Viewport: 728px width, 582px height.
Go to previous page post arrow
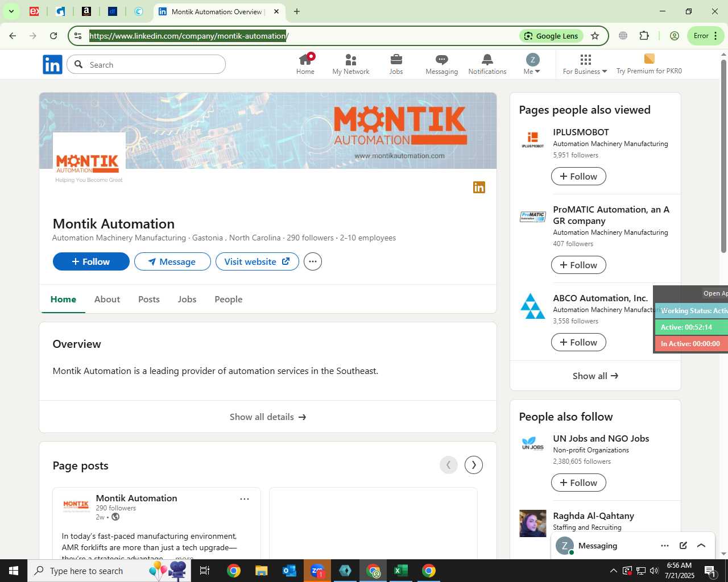(449, 465)
